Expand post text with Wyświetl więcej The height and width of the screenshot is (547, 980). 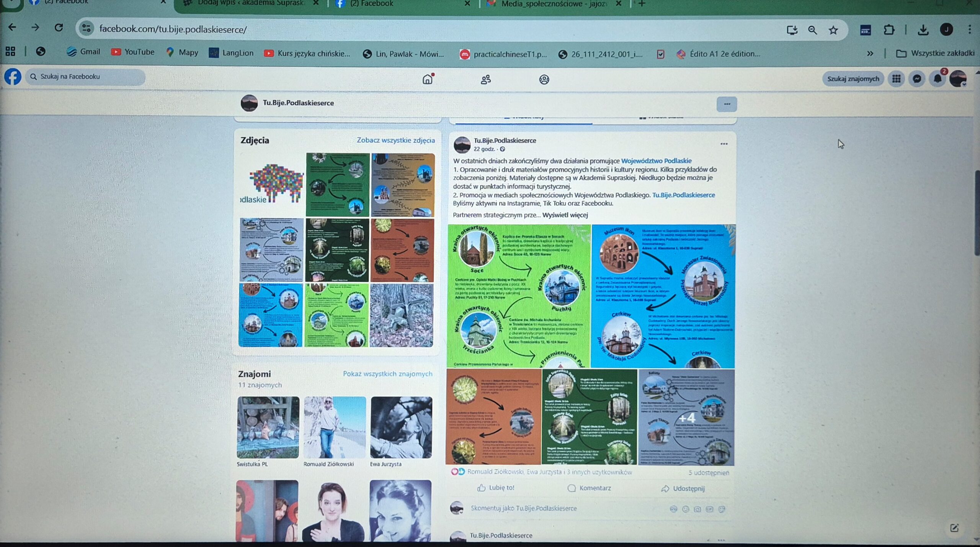[565, 215]
